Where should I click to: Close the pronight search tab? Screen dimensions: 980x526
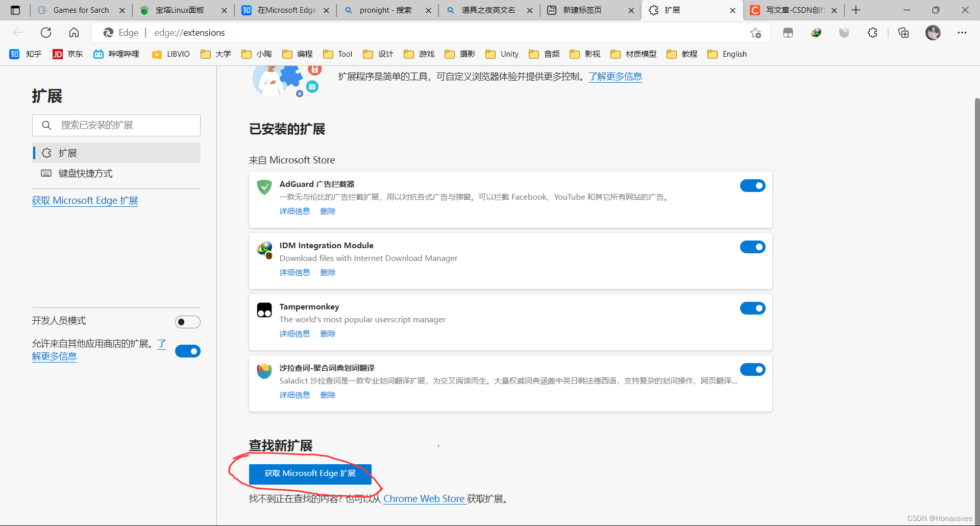(428, 10)
